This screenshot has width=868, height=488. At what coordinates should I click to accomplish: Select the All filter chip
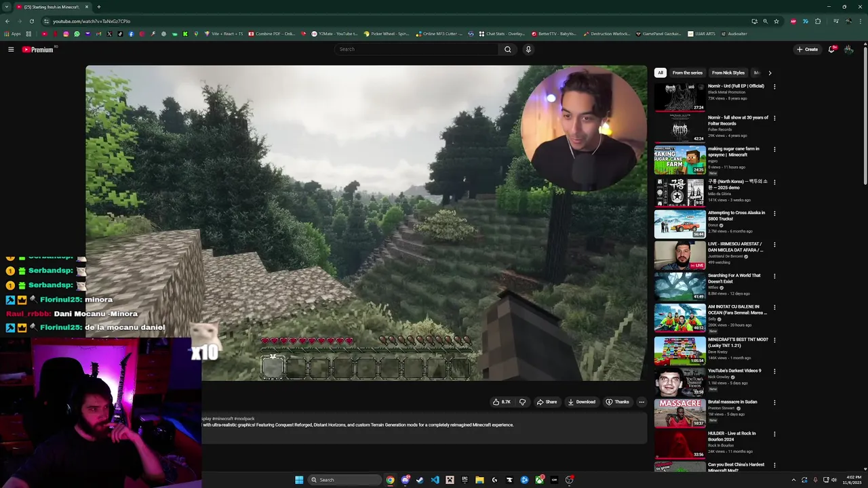[660, 73]
